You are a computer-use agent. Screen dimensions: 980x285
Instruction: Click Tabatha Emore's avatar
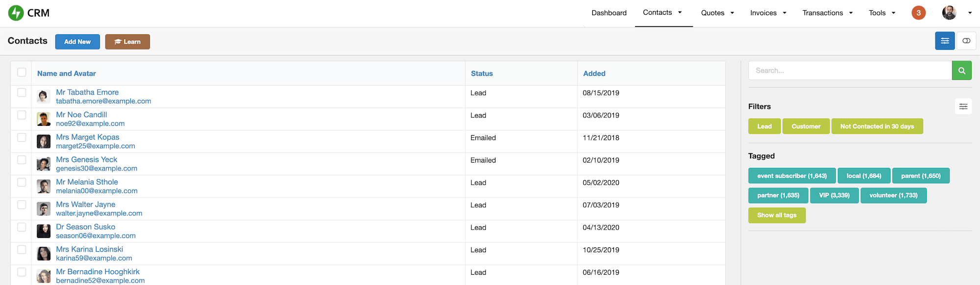(x=44, y=96)
